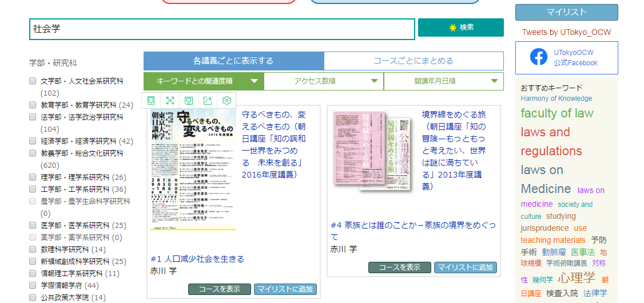Viewport: 644px width, 303px height.
Task: Click コースを表示 under 家族とは誰のことか
Action: (x=400, y=267)
